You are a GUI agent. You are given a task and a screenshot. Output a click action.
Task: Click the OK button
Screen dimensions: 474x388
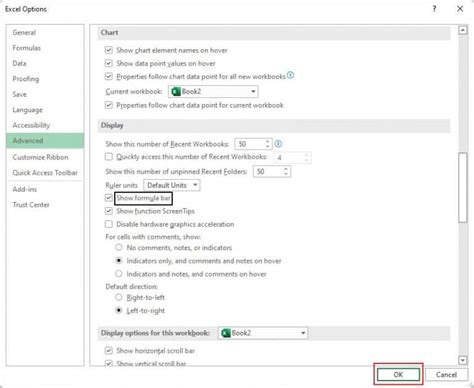[398, 374]
